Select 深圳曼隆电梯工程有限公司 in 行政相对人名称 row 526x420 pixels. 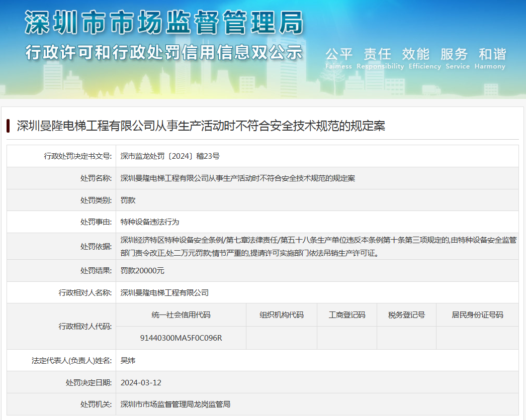point(164,293)
